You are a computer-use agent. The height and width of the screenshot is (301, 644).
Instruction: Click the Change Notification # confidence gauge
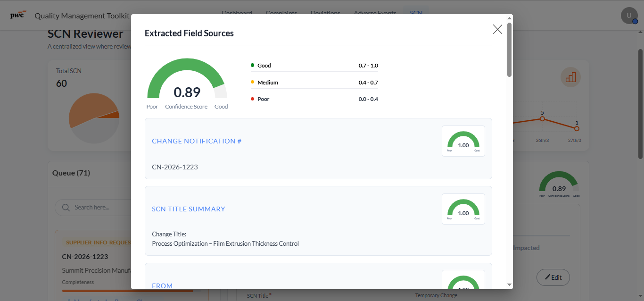coord(463,141)
